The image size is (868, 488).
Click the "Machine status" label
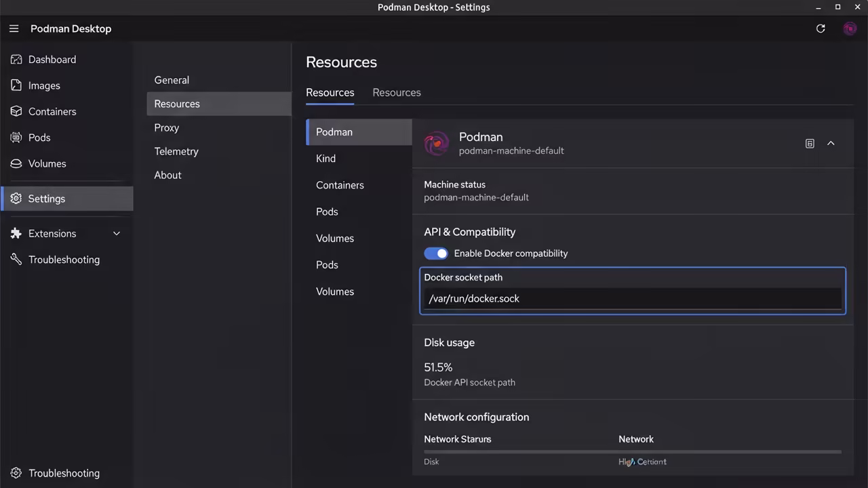tap(454, 184)
